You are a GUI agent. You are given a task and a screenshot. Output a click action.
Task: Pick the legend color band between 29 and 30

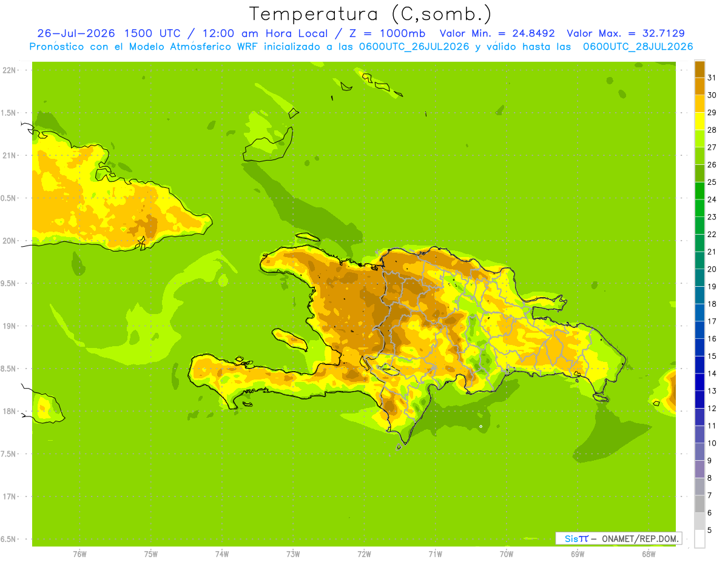click(x=699, y=104)
